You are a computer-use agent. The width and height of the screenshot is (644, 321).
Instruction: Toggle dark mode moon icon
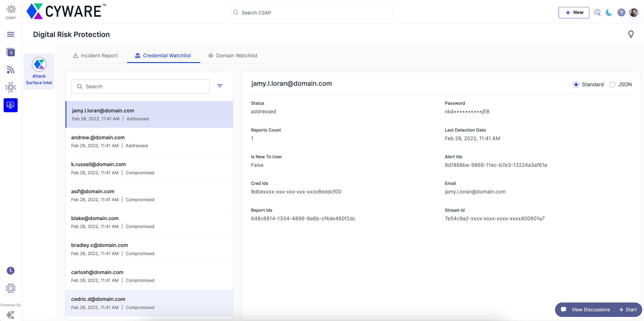[x=609, y=12]
